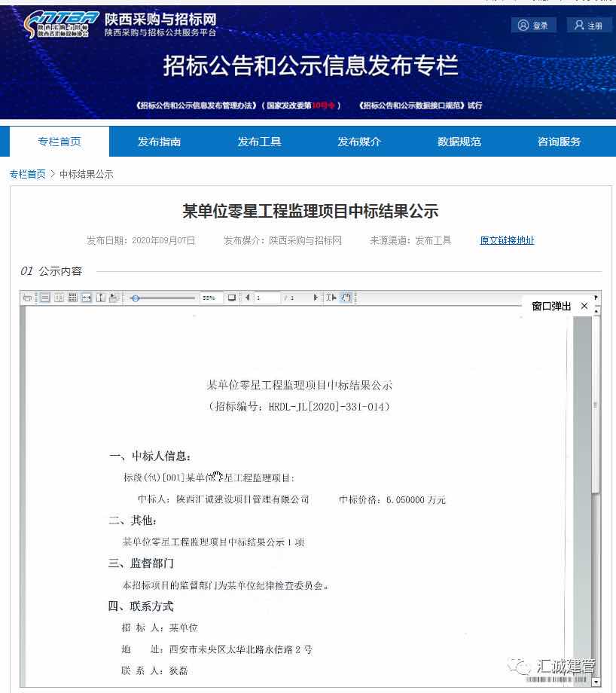Click the 三、监督部门 heading

(x=142, y=563)
